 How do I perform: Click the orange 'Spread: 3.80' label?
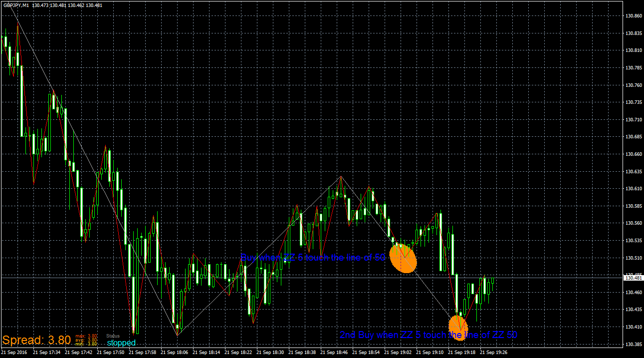pyautogui.click(x=36, y=341)
